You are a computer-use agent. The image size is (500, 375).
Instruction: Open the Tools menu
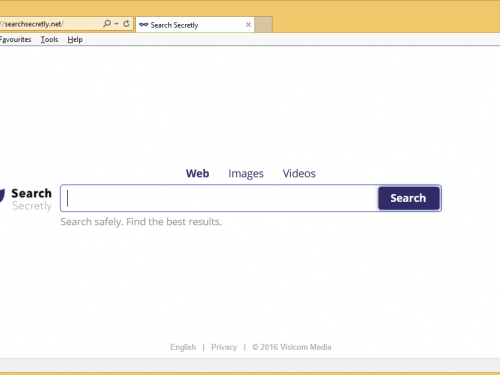49,40
